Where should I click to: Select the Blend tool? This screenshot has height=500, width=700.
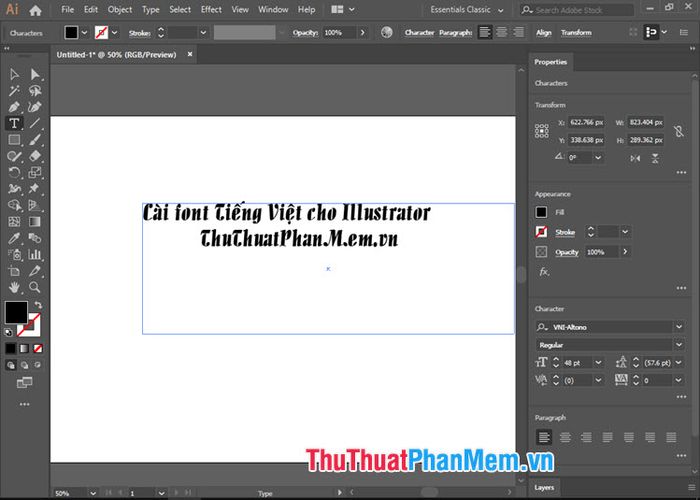click(x=35, y=238)
